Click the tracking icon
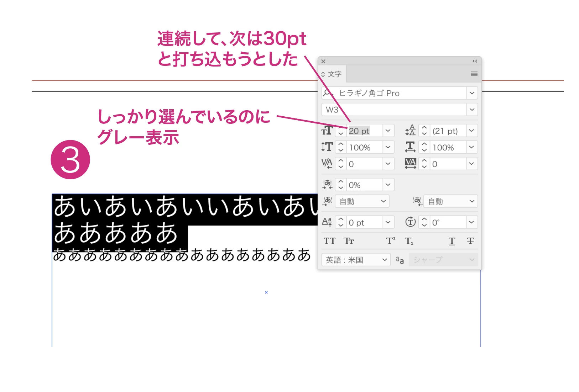Image resolution: width=579 pixels, height=392 pixels. 410,164
